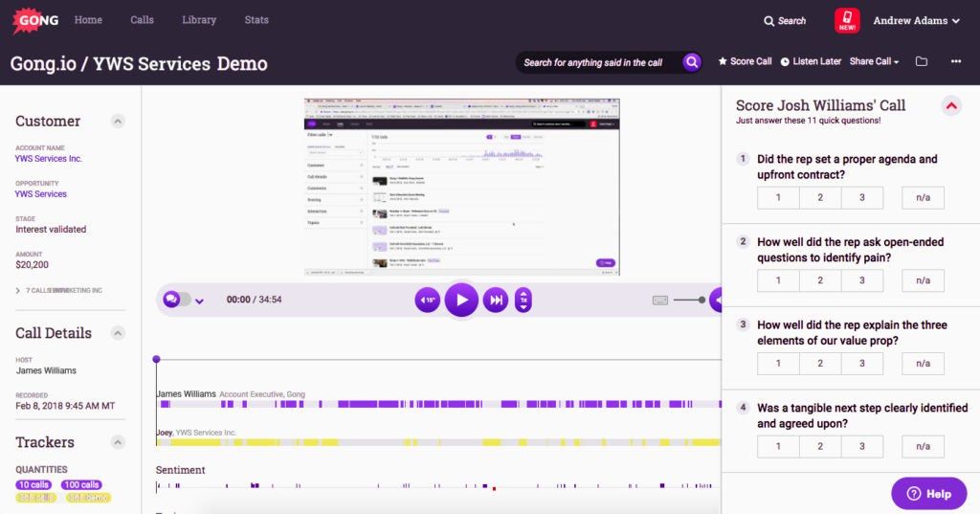This screenshot has height=514, width=980.
Task: Adjust the volume slider knob
Action: click(x=702, y=301)
